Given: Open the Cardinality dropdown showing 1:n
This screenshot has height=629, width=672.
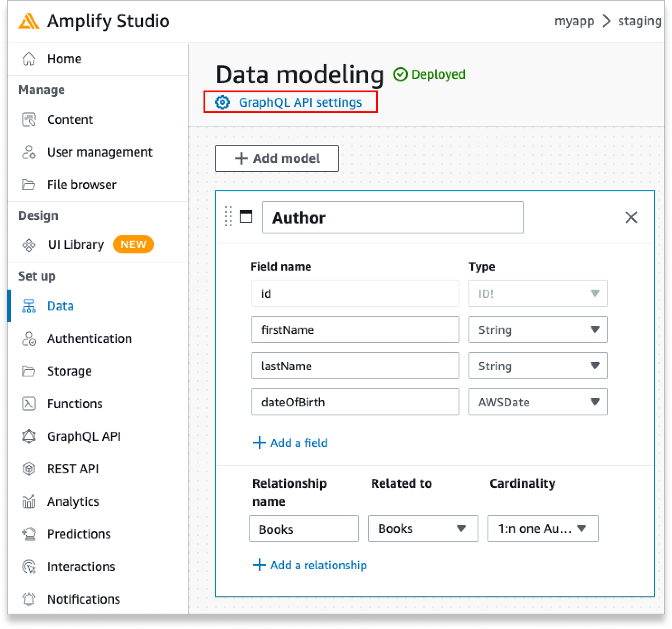Looking at the screenshot, I should coord(584,529).
